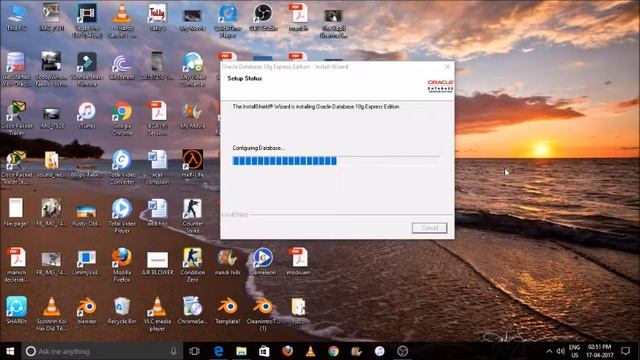Open Windows Store from the taskbar
This screenshot has width=640, height=360.
point(264,351)
